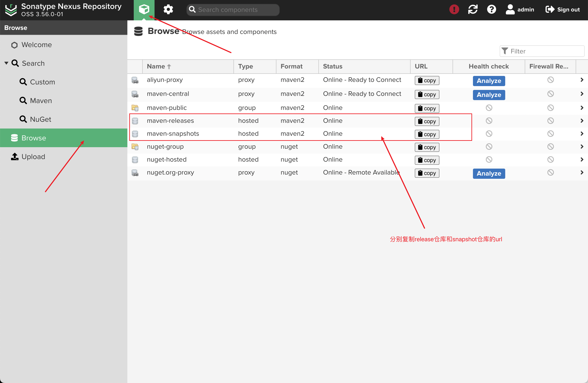Focus the repository Filter field
The image size is (588, 383).
tap(542, 51)
